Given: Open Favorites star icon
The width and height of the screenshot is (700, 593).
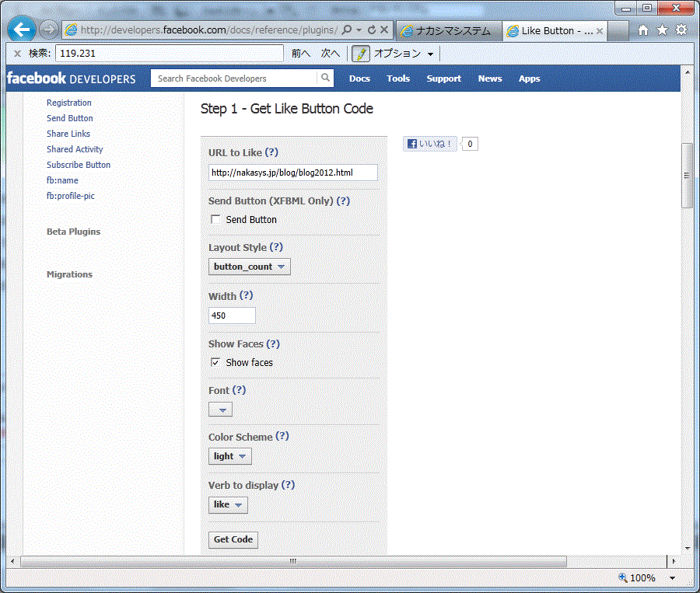Looking at the screenshot, I should pos(662,30).
